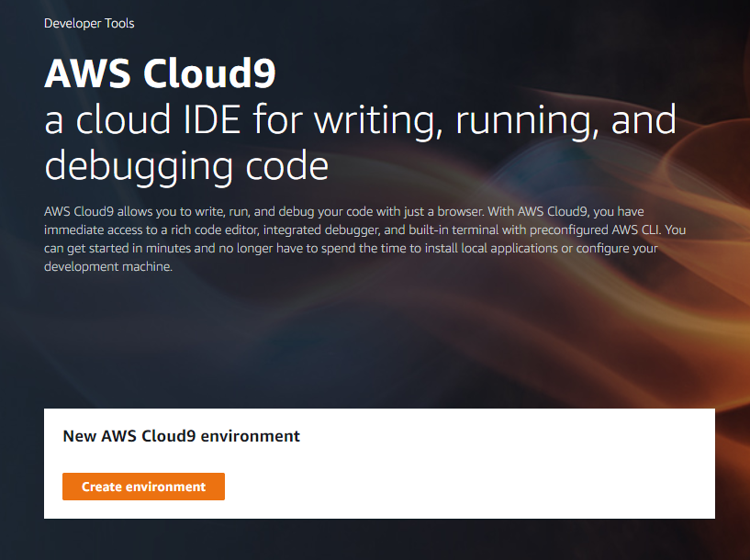Viewport: 750px width, 560px height.
Task: Select the Developer Tools breadcrumb text
Action: tap(89, 24)
